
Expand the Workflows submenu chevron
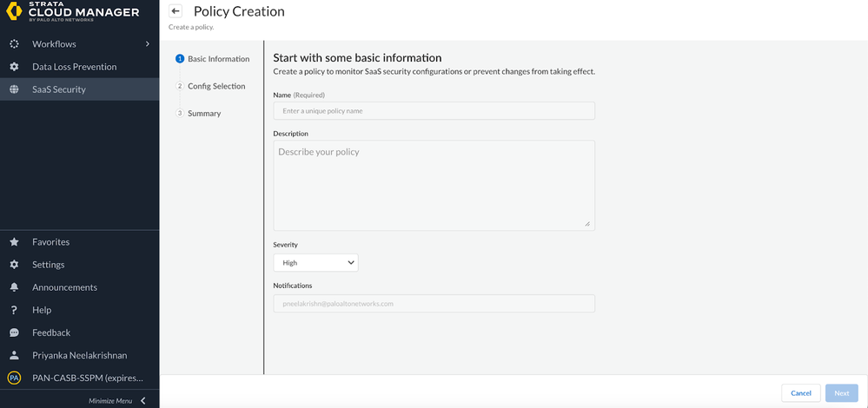pos(148,44)
